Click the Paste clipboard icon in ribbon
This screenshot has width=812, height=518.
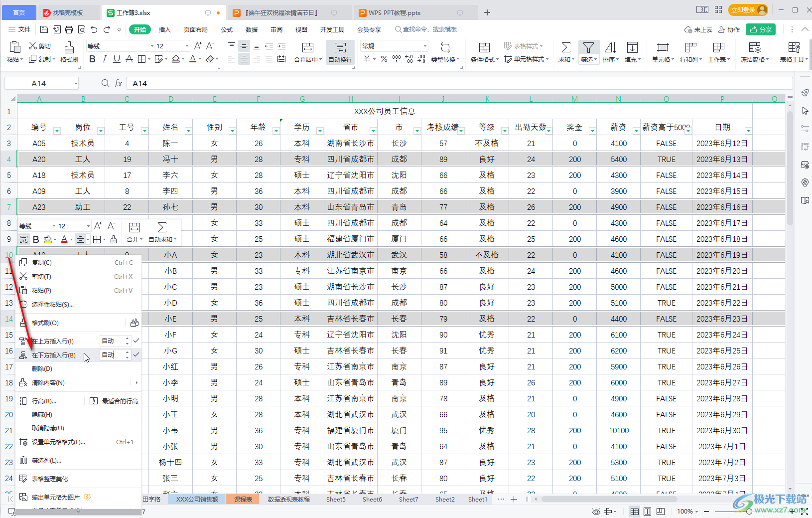click(x=14, y=47)
